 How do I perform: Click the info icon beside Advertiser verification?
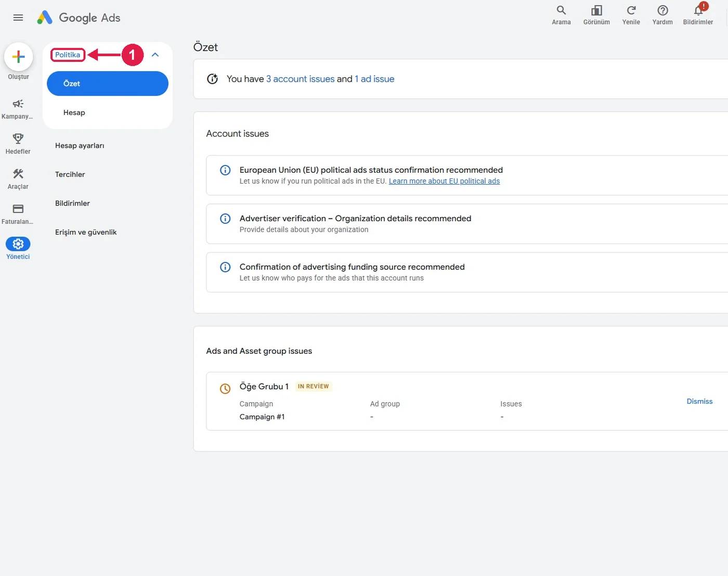coord(225,219)
